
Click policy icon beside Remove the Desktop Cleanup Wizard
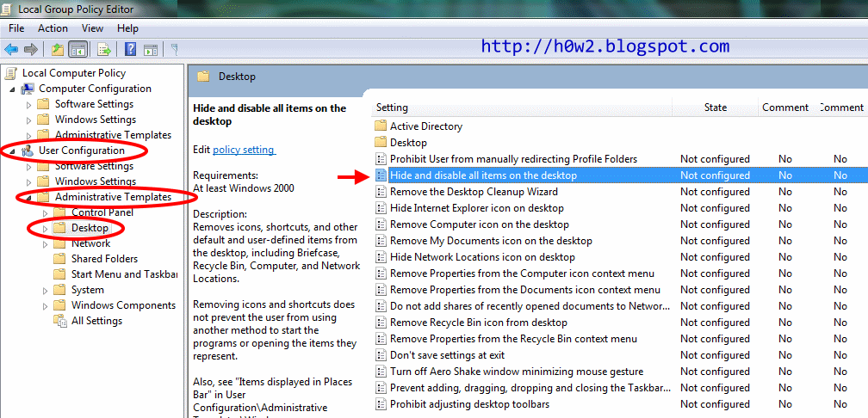pyautogui.click(x=381, y=192)
